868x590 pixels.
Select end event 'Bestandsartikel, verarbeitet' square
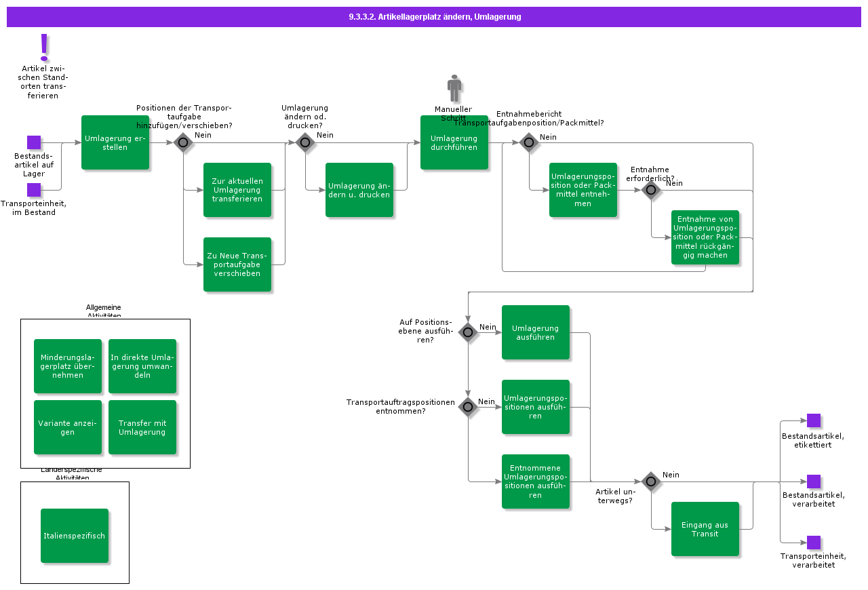click(814, 481)
